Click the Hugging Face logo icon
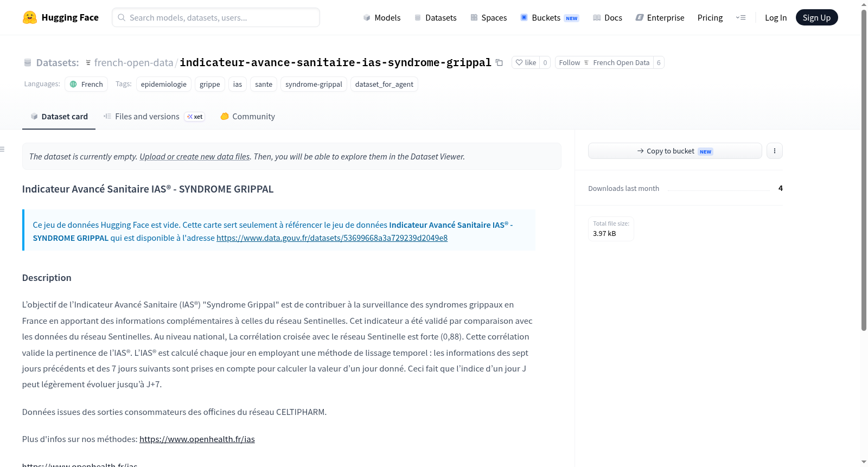868x467 pixels. tap(29, 17)
